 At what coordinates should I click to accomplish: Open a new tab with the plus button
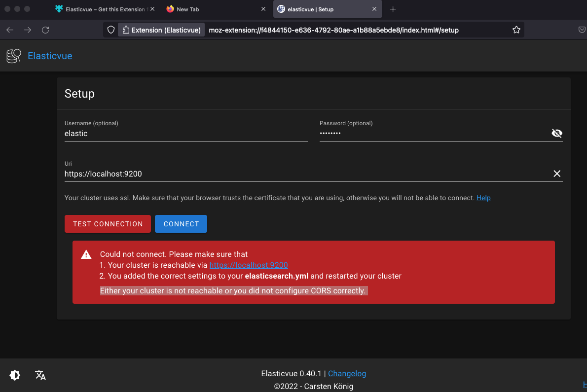point(393,8)
